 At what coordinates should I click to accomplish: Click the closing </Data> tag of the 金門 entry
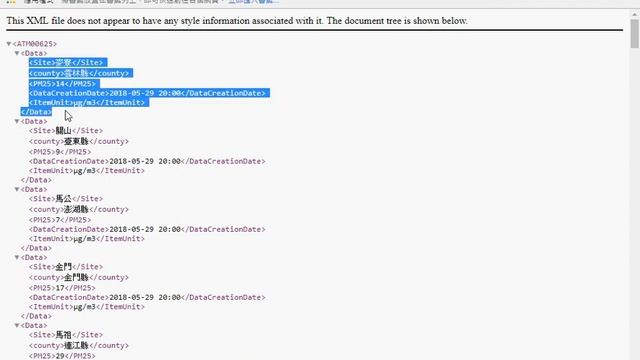pos(36,316)
